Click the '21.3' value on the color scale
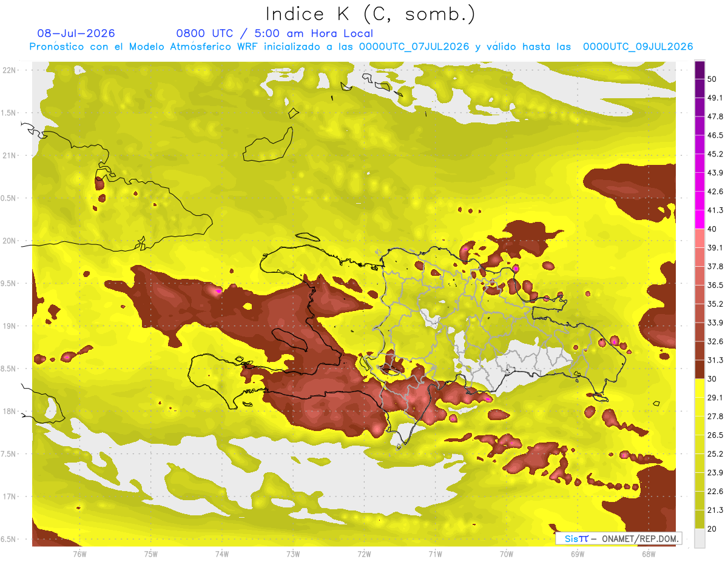This screenshot has height=562, width=728. tap(715, 510)
